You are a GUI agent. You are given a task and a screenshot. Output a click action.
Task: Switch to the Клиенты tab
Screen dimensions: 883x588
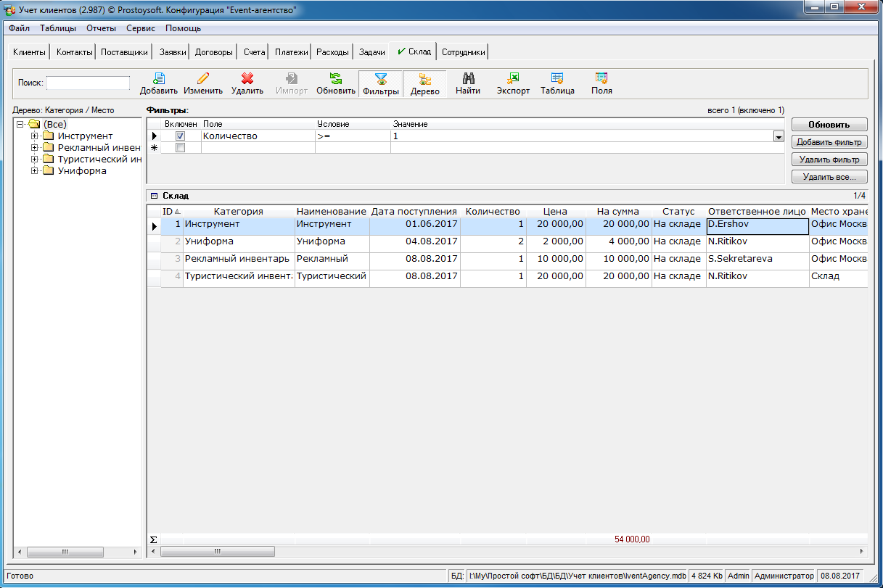click(29, 52)
